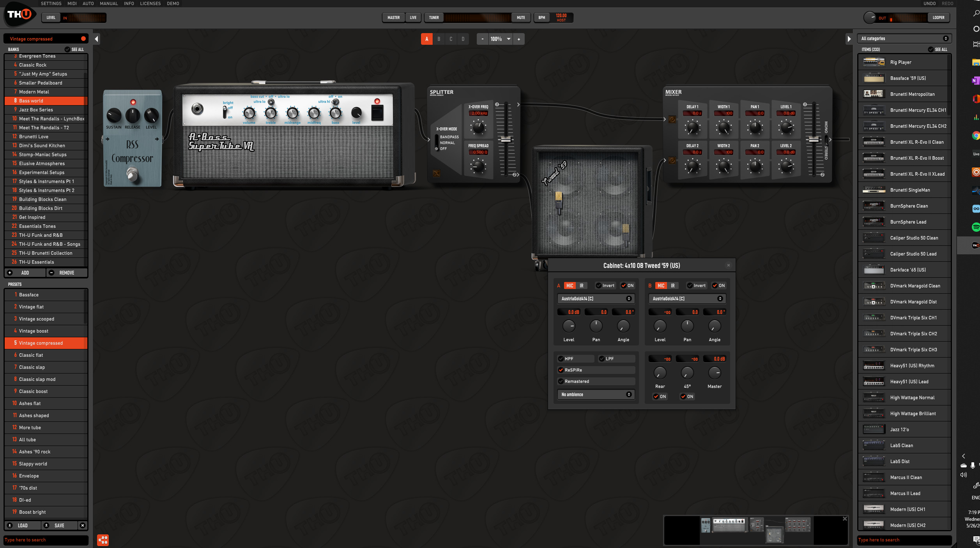Select the Classic slap preset
Screen dimensions: 980x548
pyautogui.click(x=46, y=367)
